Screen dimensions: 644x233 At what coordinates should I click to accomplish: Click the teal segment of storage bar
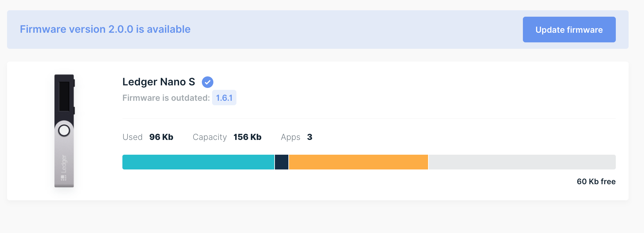198,162
